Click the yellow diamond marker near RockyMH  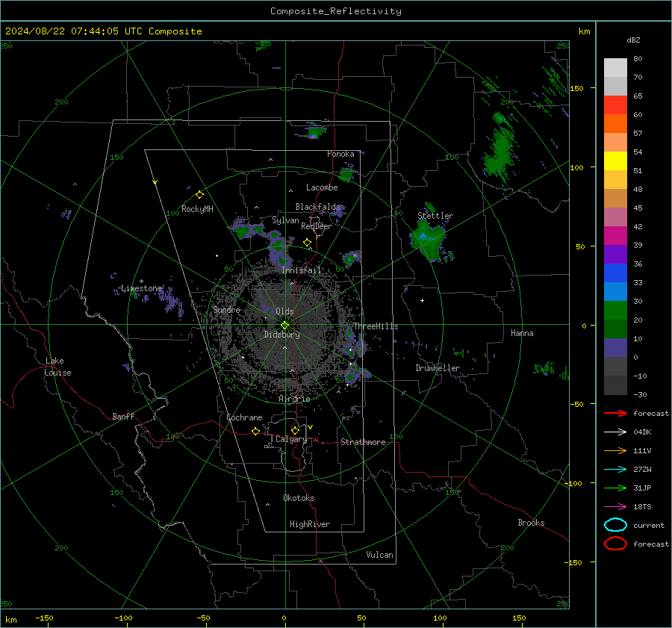tap(199, 195)
